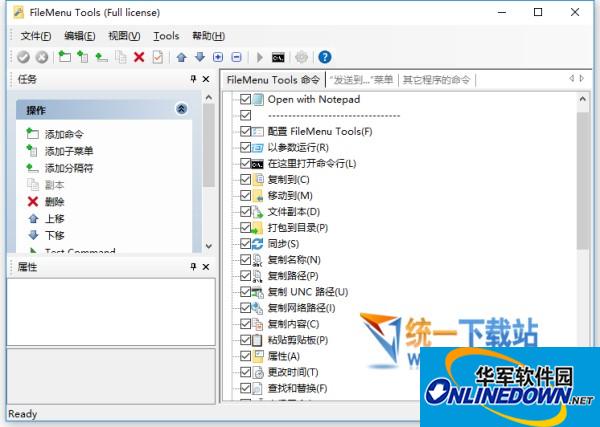Select the 复制网络路径(I) row
600x427 pixels.
point(301,308)
